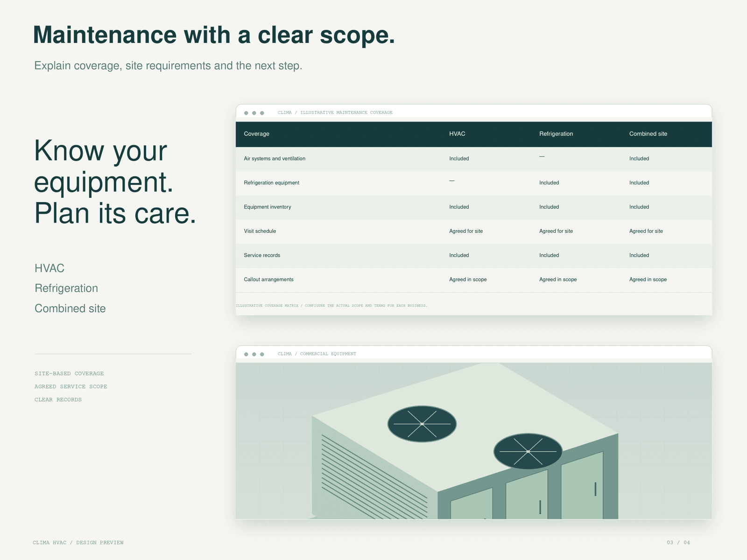Click the Combined site column header
This screenshot has width=747, height=560.
click(x=648, y=134)
